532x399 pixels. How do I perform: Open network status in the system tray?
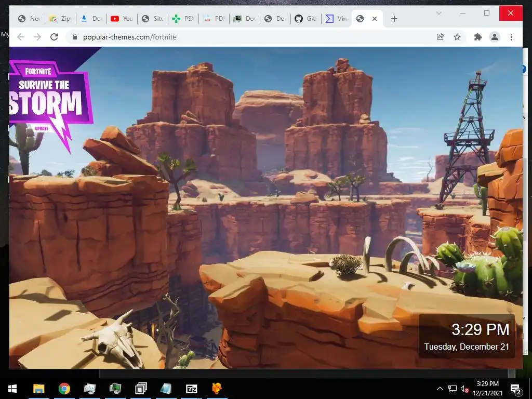click(453, 389)
